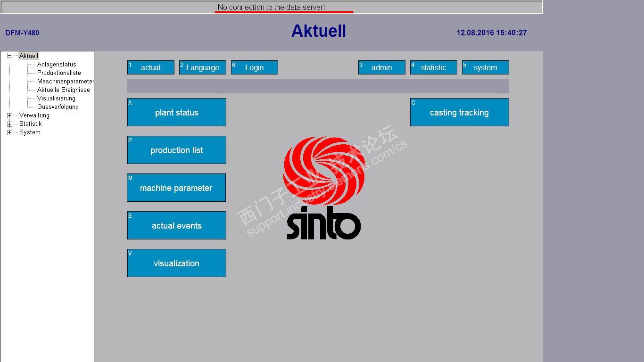Open the casting tracking page
The width and height of the screenshot is (644, 362).
coord(460,112)
